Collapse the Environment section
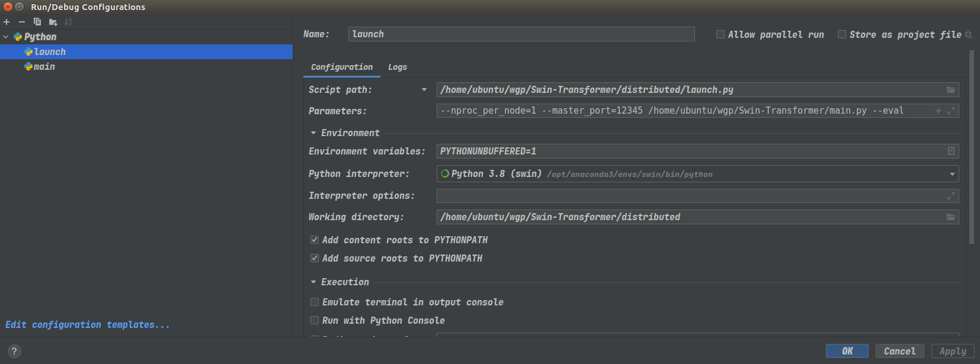980x364 pixels. [313, 133]
